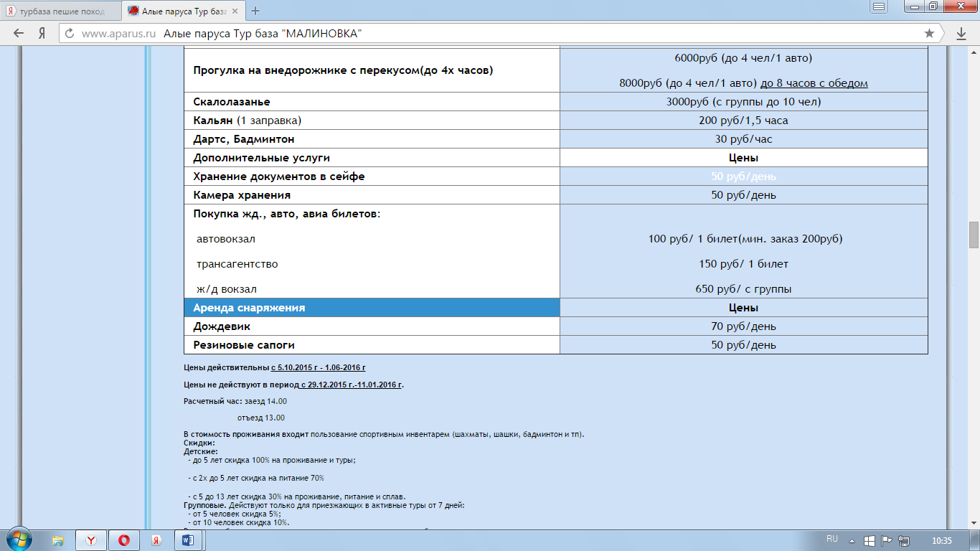Click the 'ж/д вокзал' entry
The height and width of the screenshot is (551, 980).
tap(227, 289)
